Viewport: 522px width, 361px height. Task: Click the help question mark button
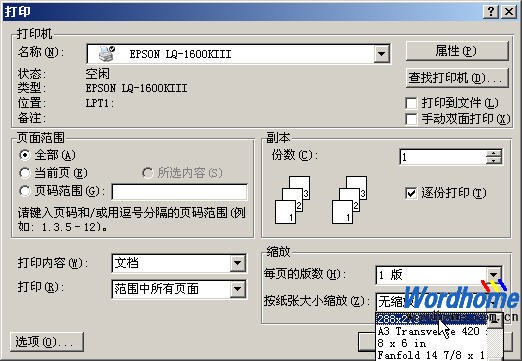490,12
